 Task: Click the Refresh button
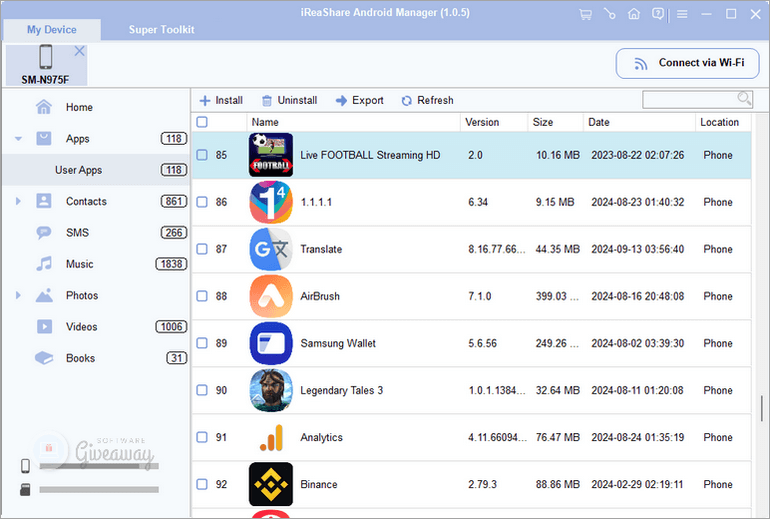tap(427, 100)
